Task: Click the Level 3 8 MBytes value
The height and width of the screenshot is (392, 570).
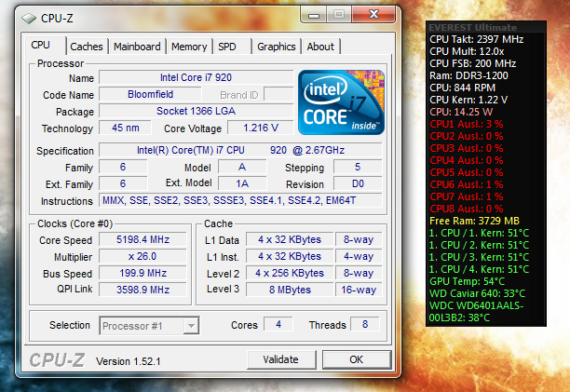Action: click(290, 290)
